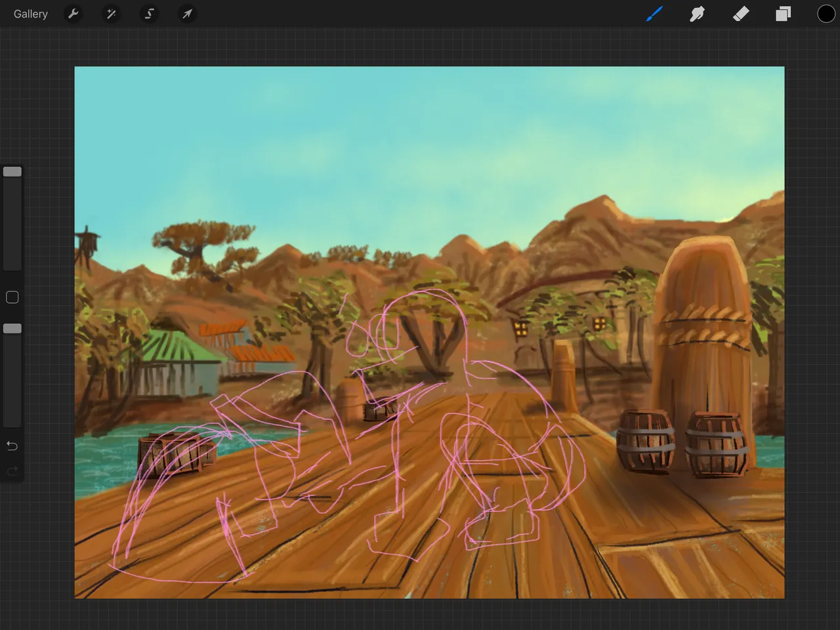Select the Smudge tool
The image size is (840, 630).
(697, 14)
